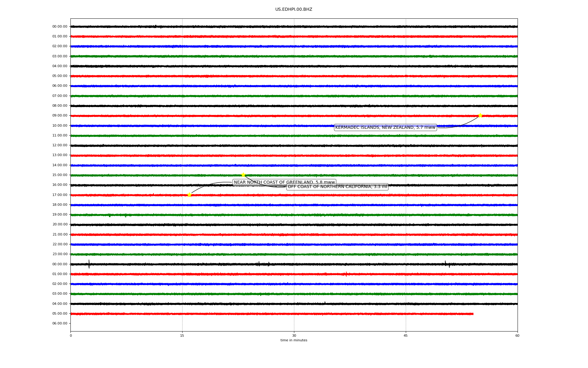Click the 19:00:00 hour label
The height and width of the screenshot is (368, 588).
tap(60, 214)
